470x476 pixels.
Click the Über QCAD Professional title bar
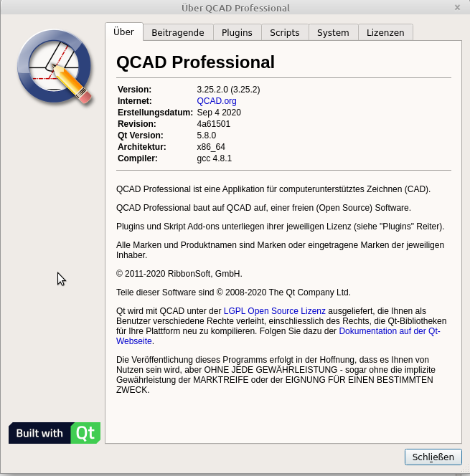[x=235, y=8]
